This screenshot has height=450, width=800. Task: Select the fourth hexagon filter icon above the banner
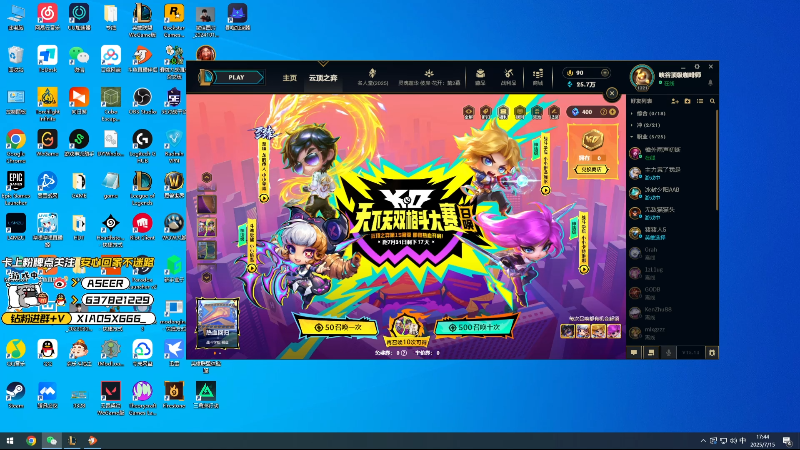coord(519,111)
